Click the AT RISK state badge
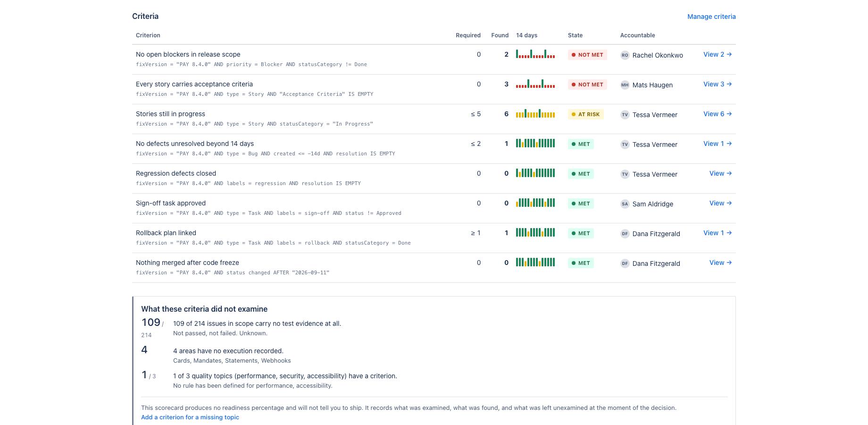The image size is (868, 425). point(586,114)
